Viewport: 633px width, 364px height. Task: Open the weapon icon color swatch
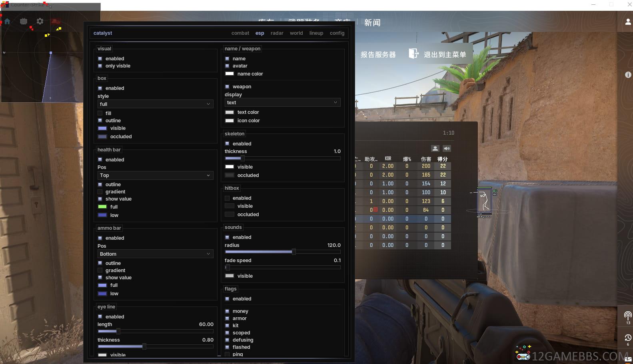230,121
